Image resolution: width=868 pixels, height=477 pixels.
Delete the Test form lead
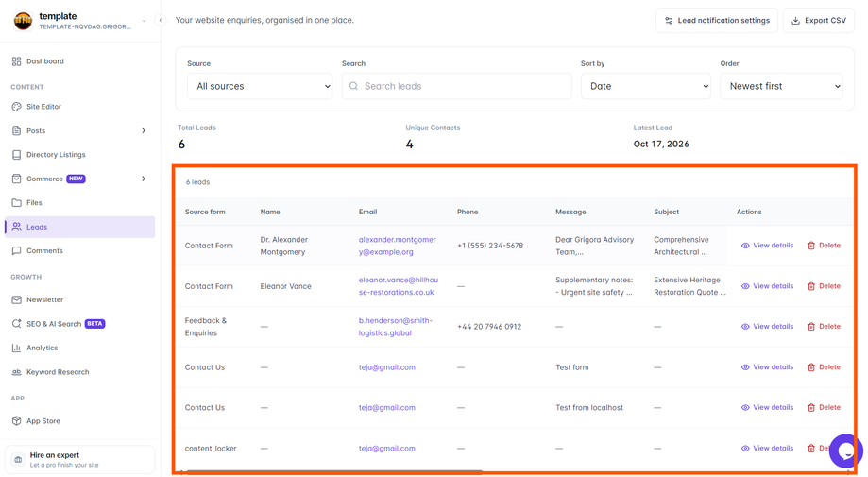tap(824, 367)
